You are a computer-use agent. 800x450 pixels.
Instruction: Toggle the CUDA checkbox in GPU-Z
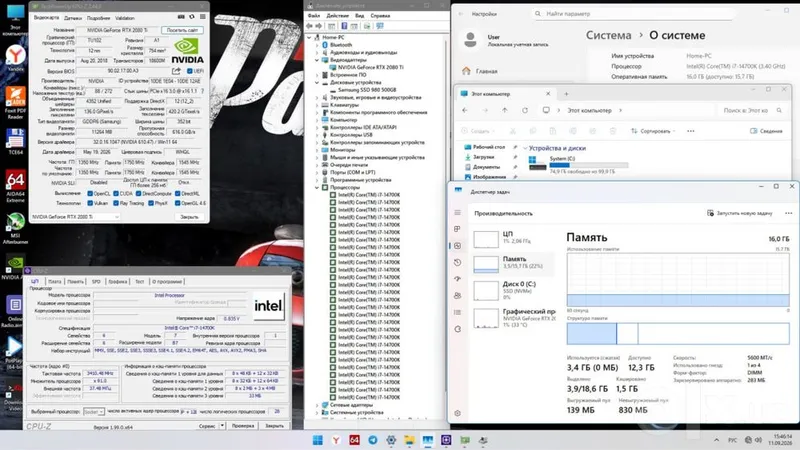(116, 193)
